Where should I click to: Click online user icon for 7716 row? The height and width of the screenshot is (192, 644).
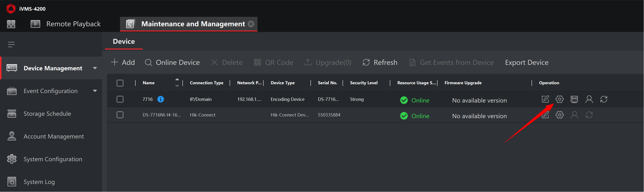[x=589, y=99]
